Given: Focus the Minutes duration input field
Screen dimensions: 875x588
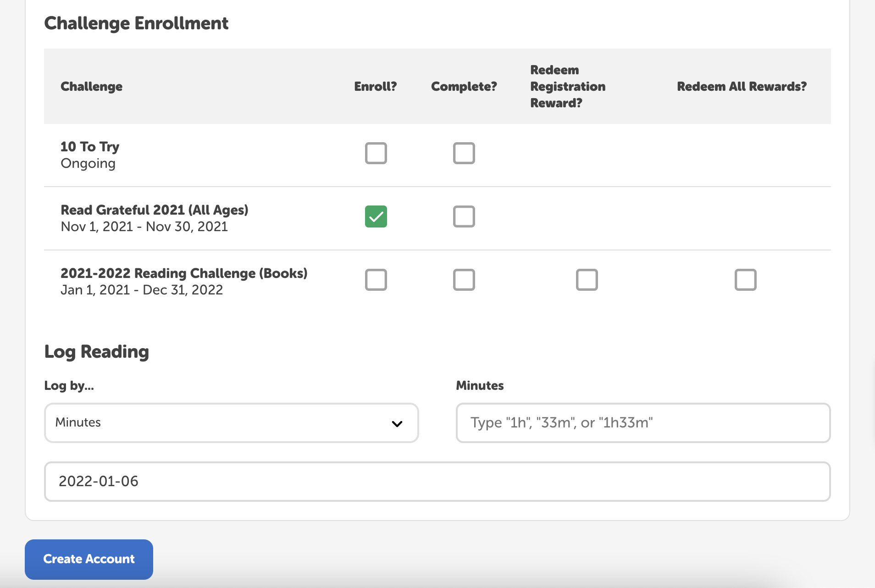Looking at the screenshot, I should [x=643, y=423].
